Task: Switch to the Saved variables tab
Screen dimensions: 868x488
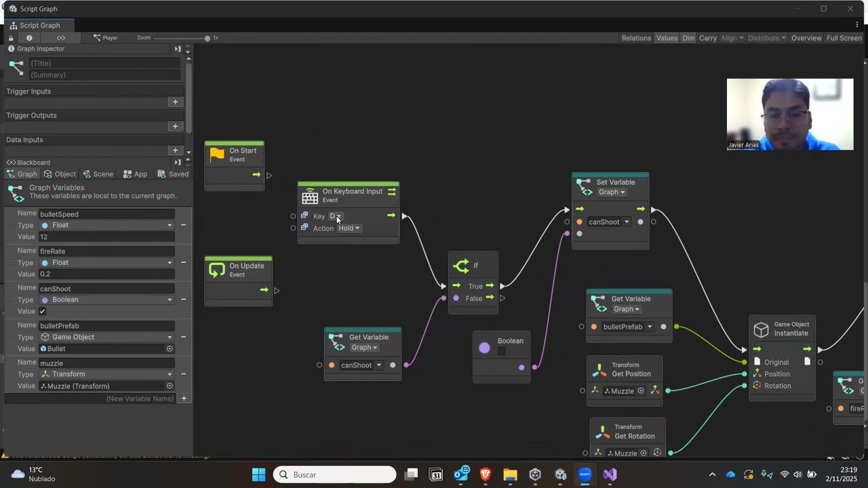Action: click(x=173, y=174)
